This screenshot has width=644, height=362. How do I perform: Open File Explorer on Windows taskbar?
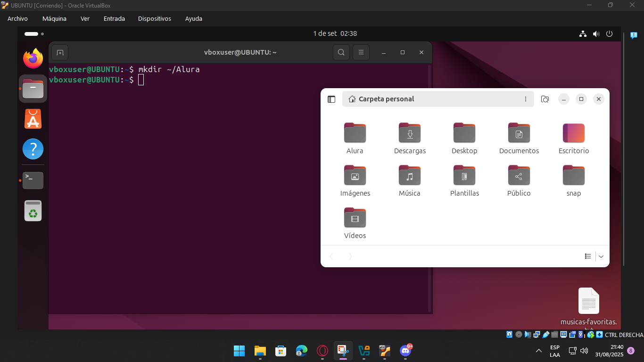(x=260, y=351)
